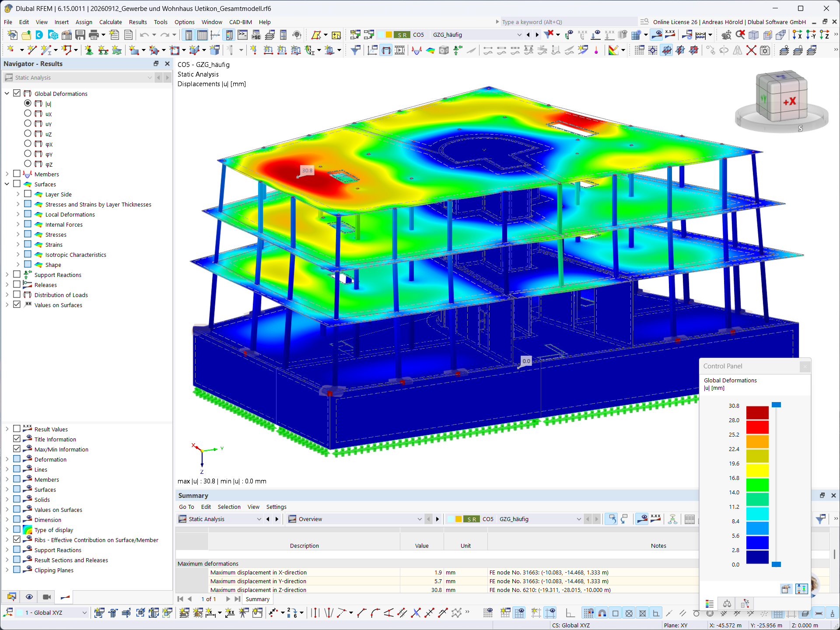The height and width of the screenshot is (630, 840).
Task: Select view in +X direction icon
Action: (797, 35)
